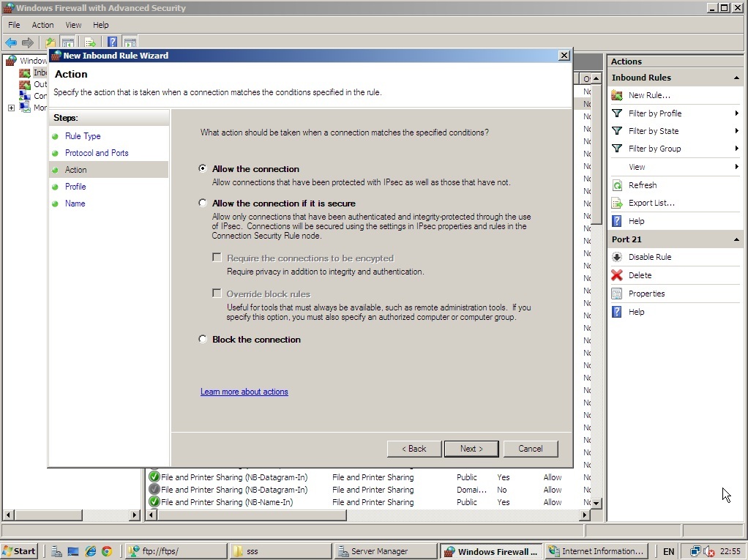Click the blue Help question-mark toolbar icon
Screen dimensions: 748x560
click(x=112, y=42)
